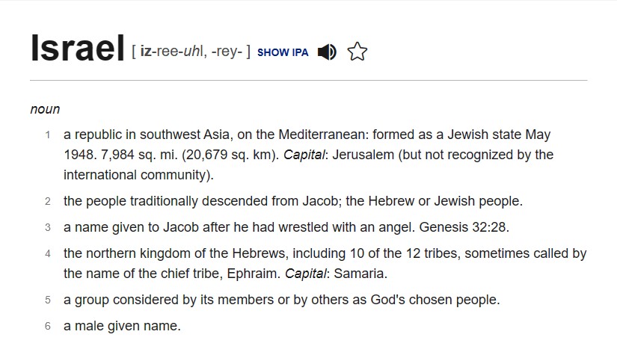
Task: Click definition number 6
Action: click(48, 327)
